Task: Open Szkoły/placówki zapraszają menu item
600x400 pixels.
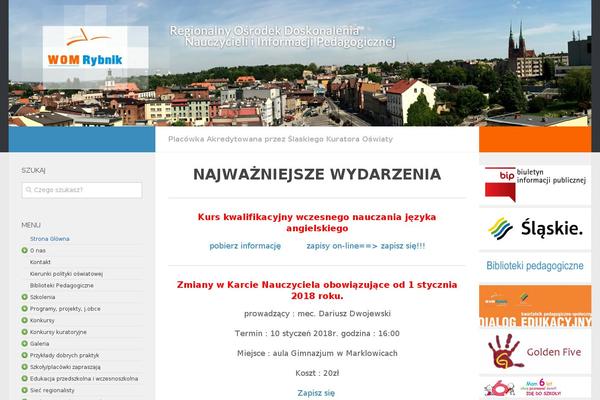Action: pos(65,367)
